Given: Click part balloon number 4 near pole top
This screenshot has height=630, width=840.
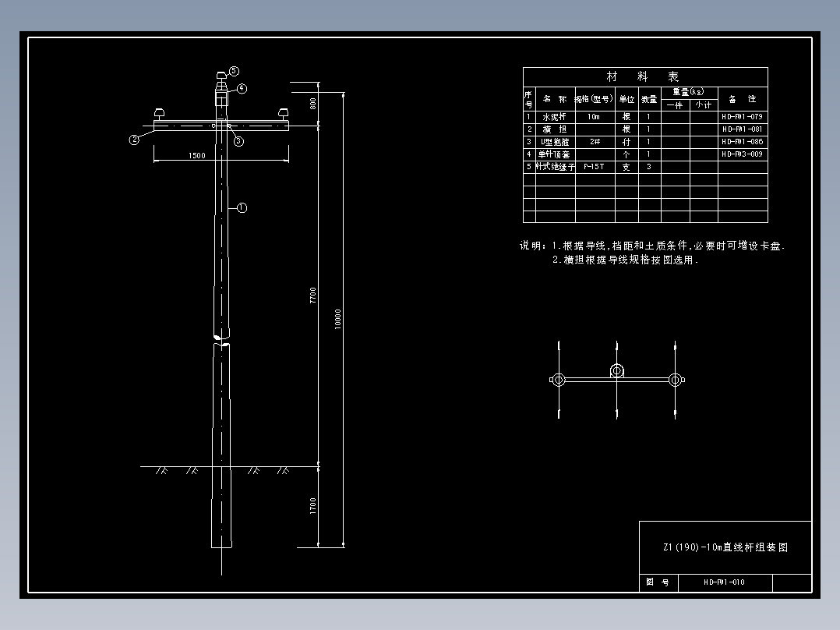Looking at the screenshot, I should click(x=242, y=88).
